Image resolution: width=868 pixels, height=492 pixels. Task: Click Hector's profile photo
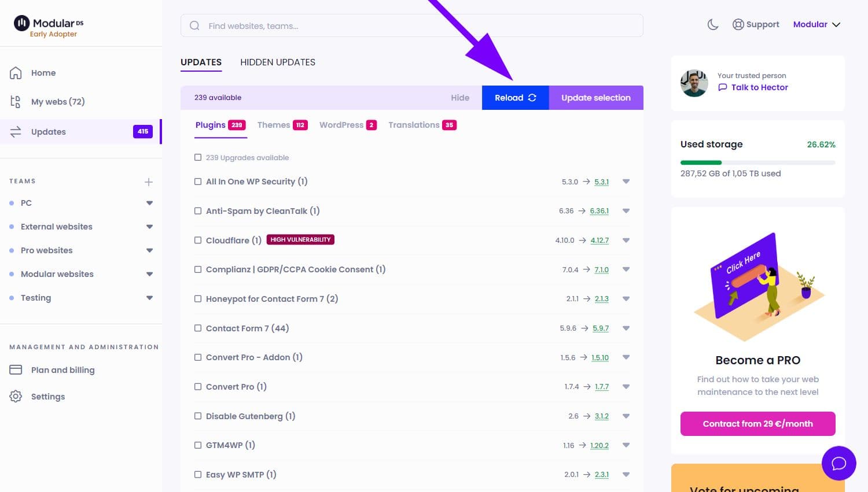coord(694,83)
